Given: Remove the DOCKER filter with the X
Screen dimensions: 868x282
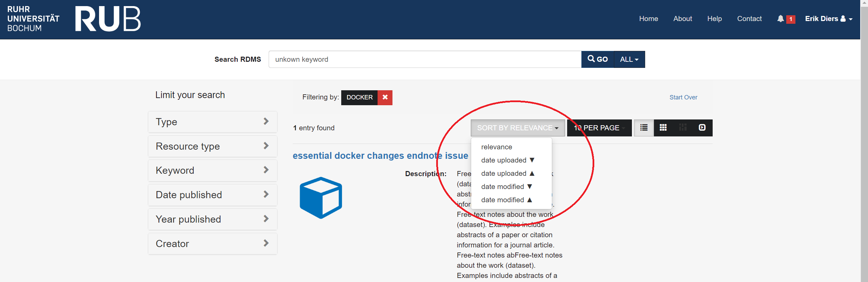Looking at the screenshot, I should [x=385, y=97].
